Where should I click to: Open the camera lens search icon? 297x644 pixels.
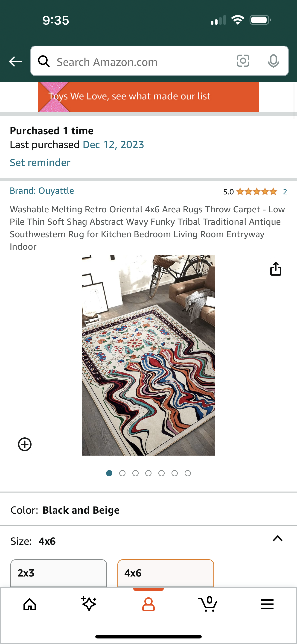point(243,61)
